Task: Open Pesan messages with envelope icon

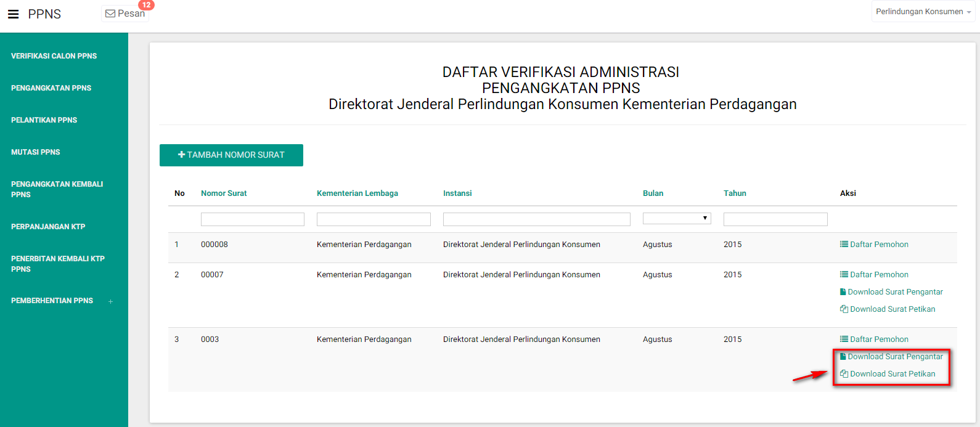Action: (x=125, y=14)
